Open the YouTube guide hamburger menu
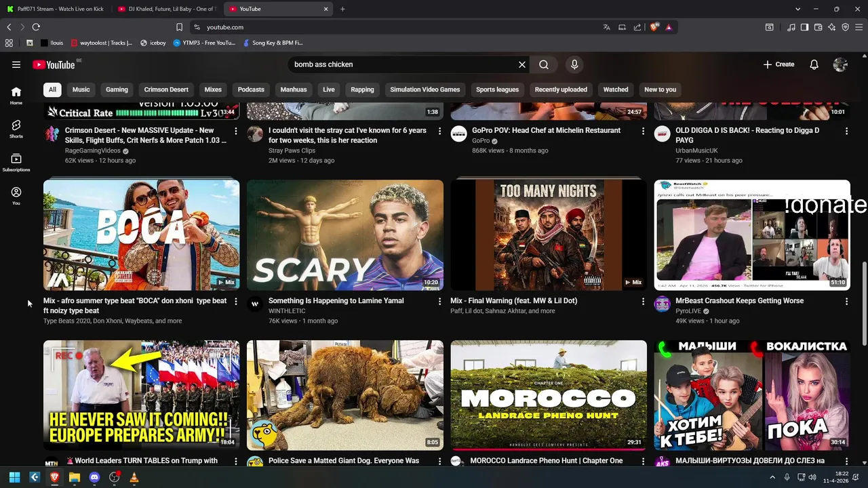 16,64
